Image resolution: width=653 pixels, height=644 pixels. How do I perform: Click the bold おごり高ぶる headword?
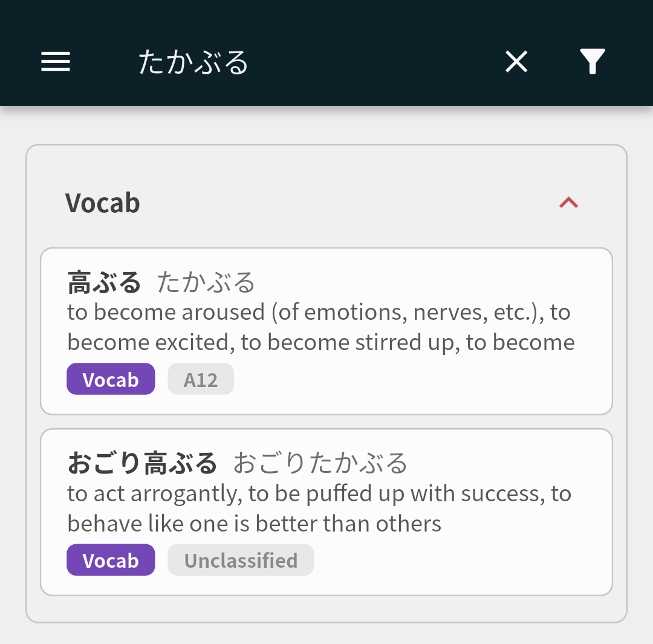pyautogui.click(x=142, y=463)
